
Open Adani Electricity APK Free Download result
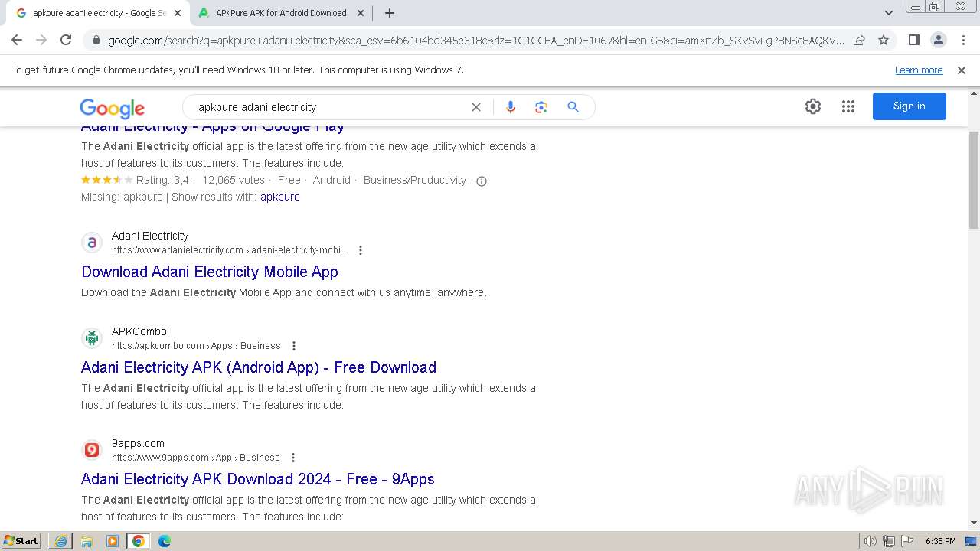[259, 367]
